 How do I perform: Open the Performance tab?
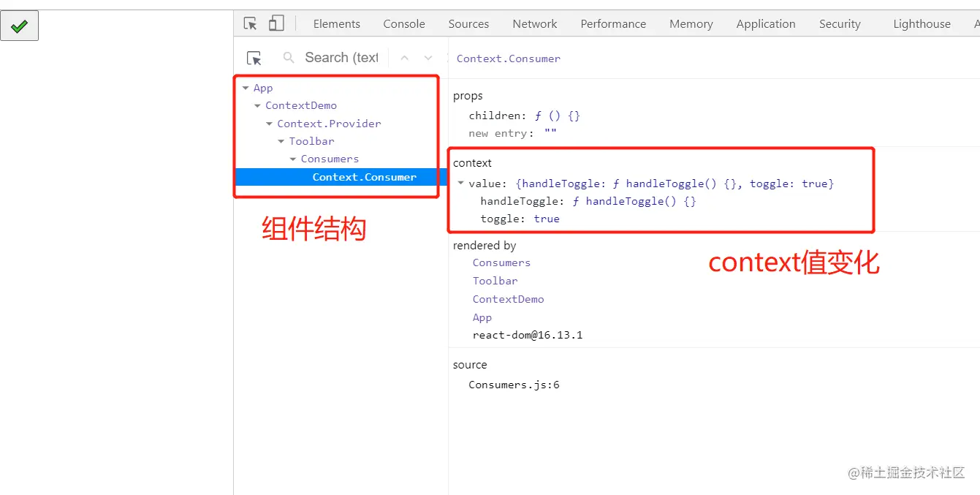[613, 24]
